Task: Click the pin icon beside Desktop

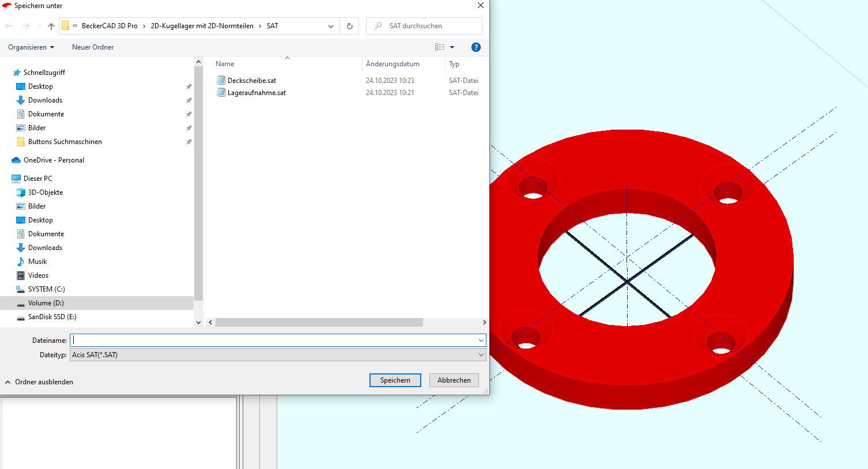Action: click(188, 86)
